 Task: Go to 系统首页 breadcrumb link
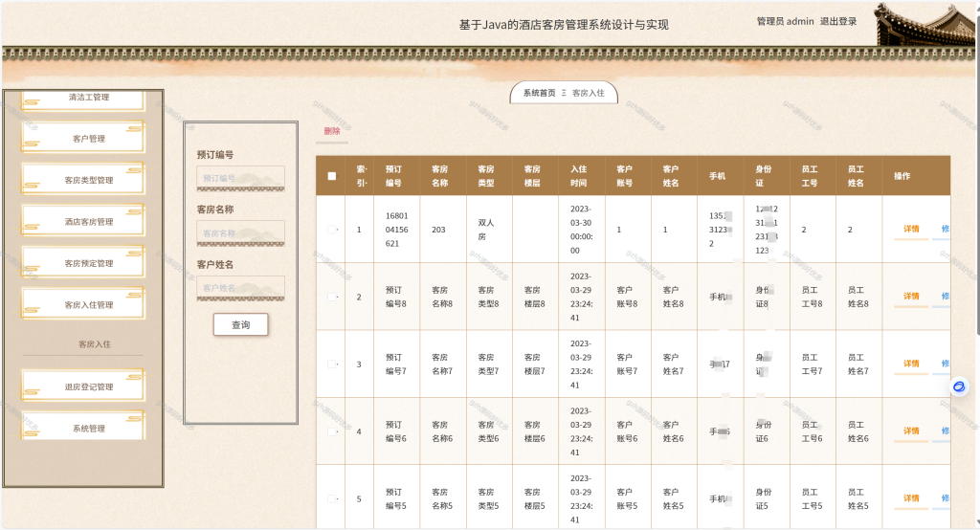pos(540,93)
